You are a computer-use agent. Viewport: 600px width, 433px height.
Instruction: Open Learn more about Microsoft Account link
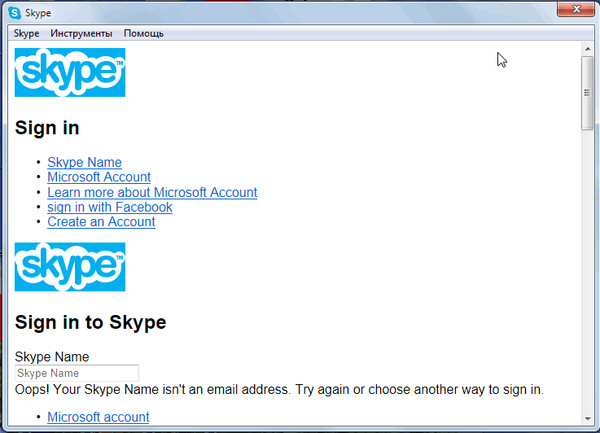tap(152, 192)
